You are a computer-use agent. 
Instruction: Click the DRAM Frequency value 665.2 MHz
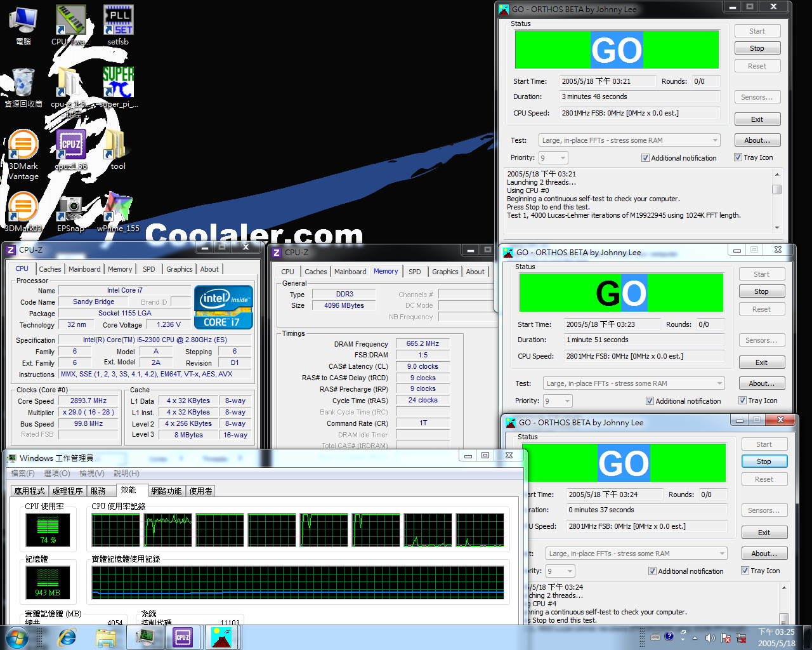tap(422, 343)
